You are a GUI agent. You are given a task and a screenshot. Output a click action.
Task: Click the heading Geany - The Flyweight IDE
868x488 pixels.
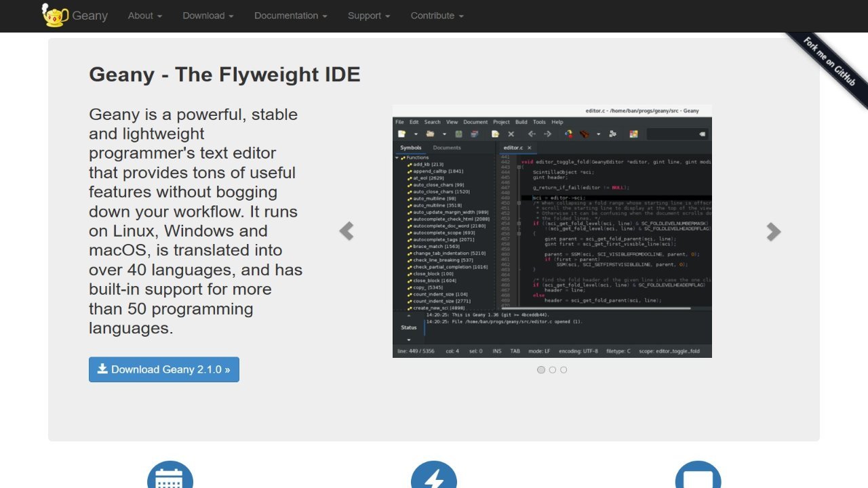(224, 74)
